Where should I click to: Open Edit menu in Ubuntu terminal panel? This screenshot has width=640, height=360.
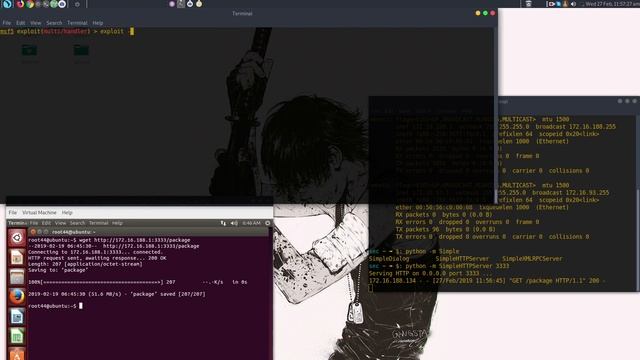[46, 223]
